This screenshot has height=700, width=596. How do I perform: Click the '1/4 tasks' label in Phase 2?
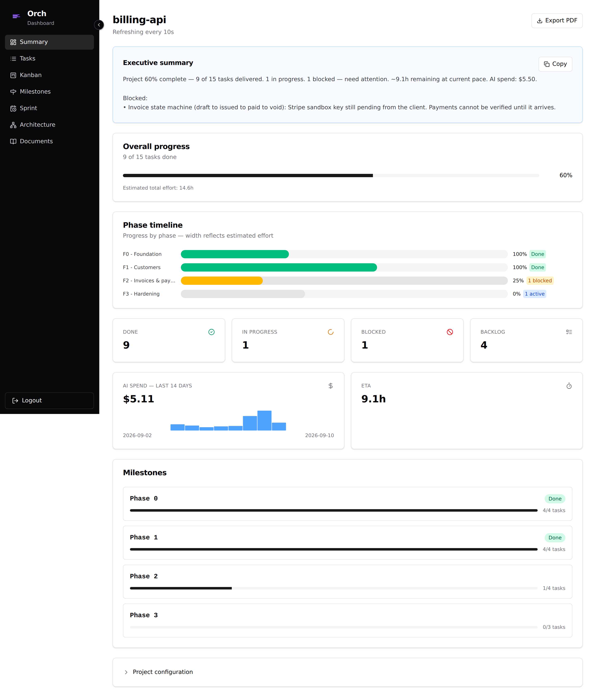(x=554, y=588)
